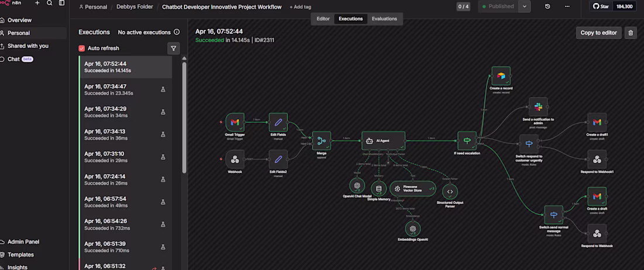Click the Copy to editor button
Screen dimensions: 644x270
click(598, 33)
